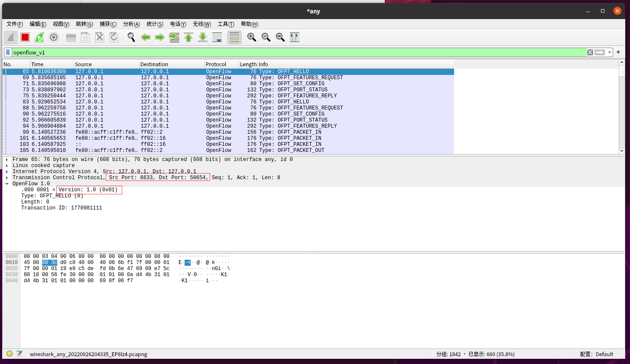Sort packets by the No. column
630x364 pixels.
point(16,64)
